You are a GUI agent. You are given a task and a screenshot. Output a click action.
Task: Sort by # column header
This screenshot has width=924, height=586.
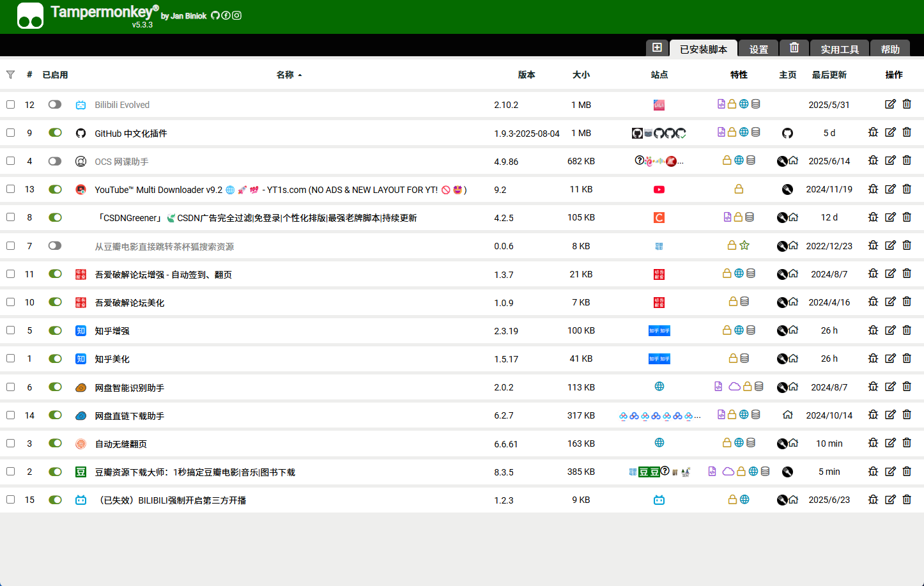click(x=29, y=75)
